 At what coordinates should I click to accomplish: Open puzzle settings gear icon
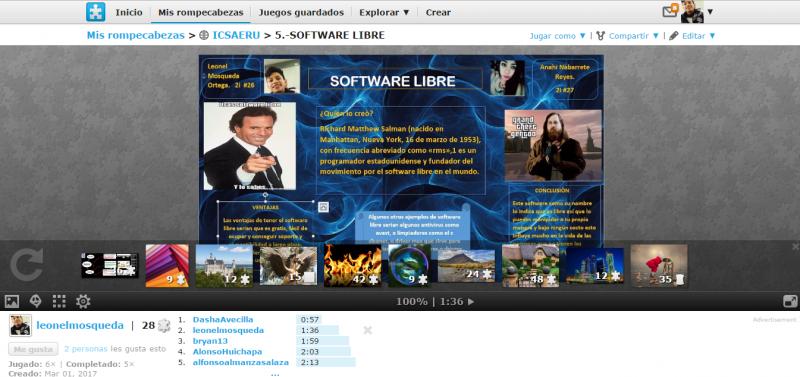pyautogui.click(x=83, y=301)
